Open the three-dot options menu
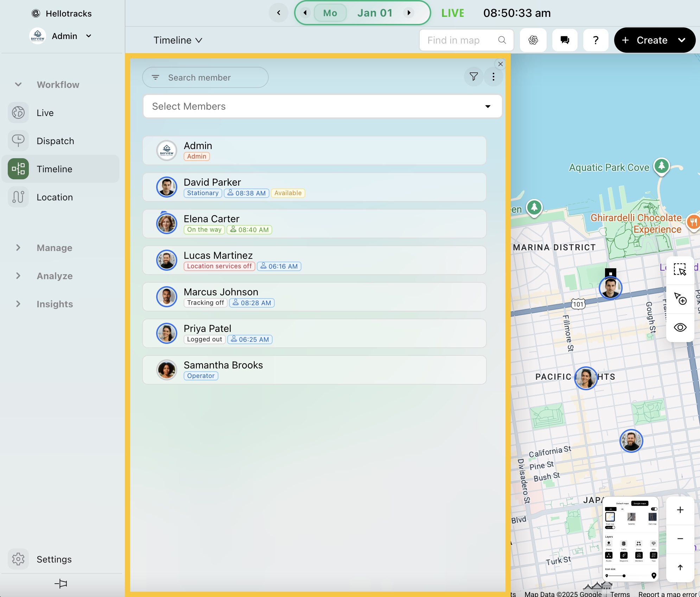 (494, 77)
